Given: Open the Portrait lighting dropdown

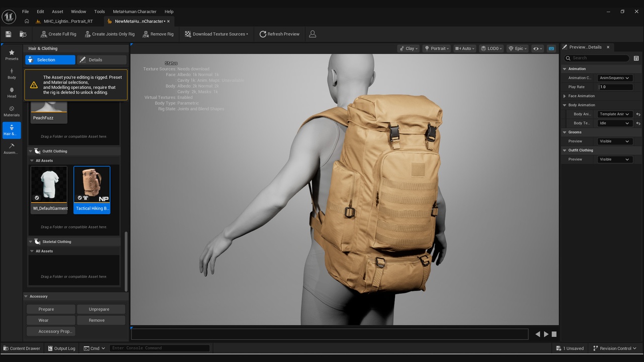Looking at the screenshot, I should pos(437,49).
